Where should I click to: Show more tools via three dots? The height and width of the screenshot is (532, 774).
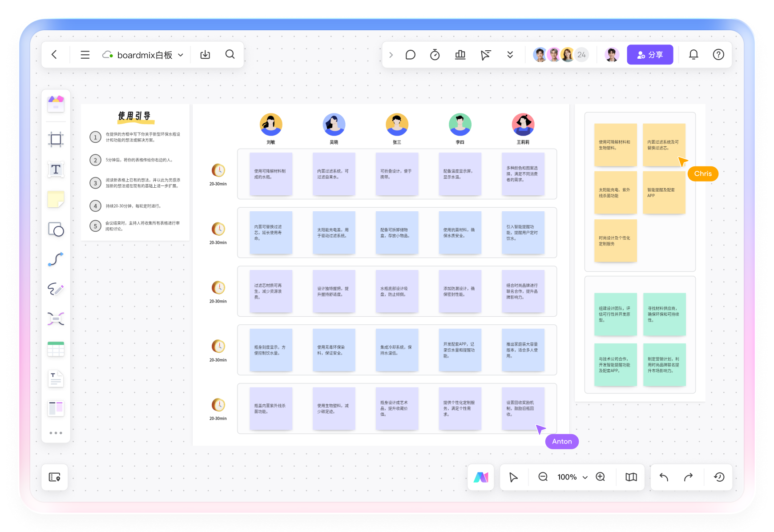click(56, 433)
